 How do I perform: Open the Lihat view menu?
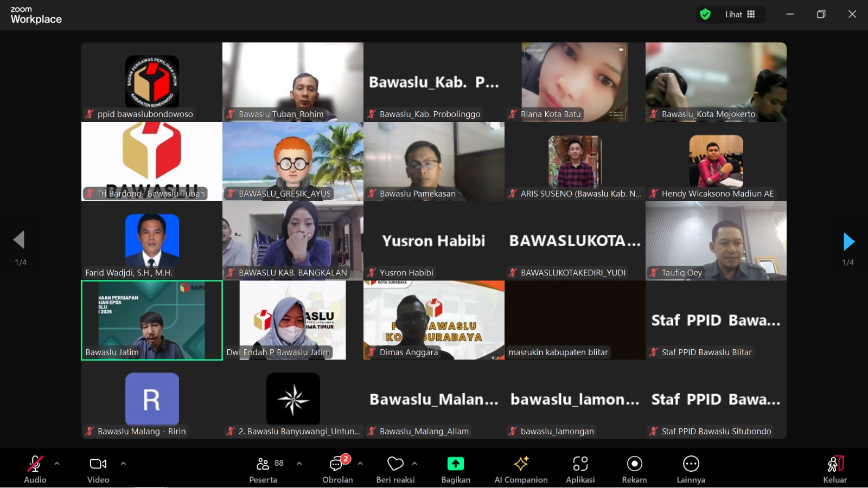[x=740, y=15]
